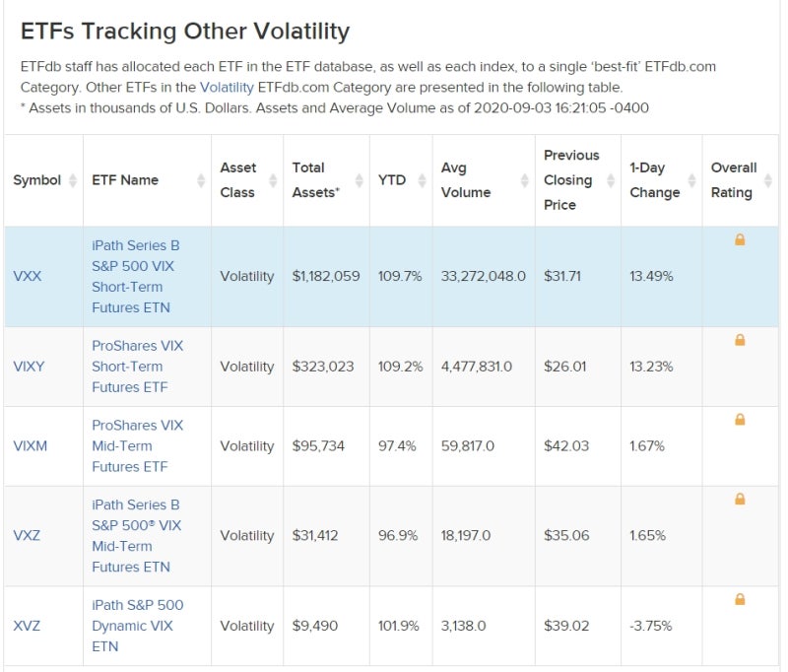
Task: Open the iPath Series B S&P 500 VIX Mid-Term link
Action: coord(139,535)
